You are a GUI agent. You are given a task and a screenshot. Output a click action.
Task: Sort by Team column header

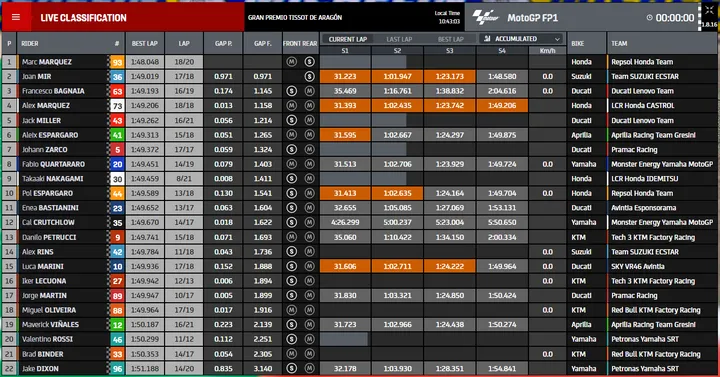pos(619,44)
